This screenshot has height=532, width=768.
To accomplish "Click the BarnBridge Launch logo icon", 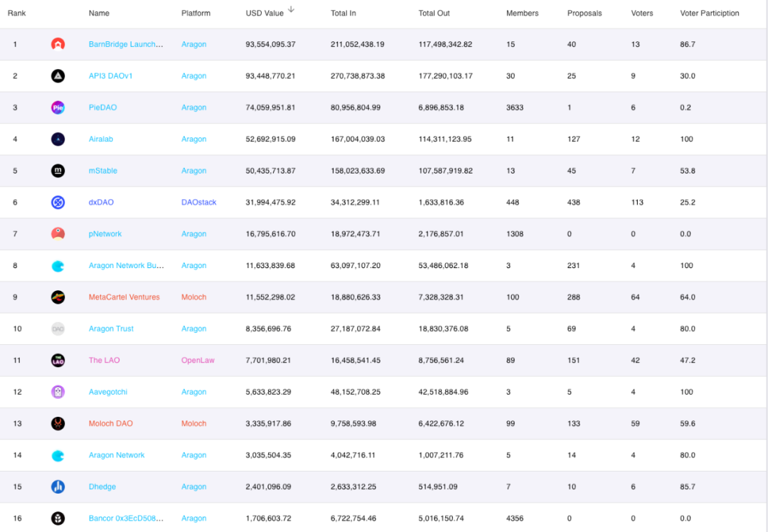I will pos(58,44).
